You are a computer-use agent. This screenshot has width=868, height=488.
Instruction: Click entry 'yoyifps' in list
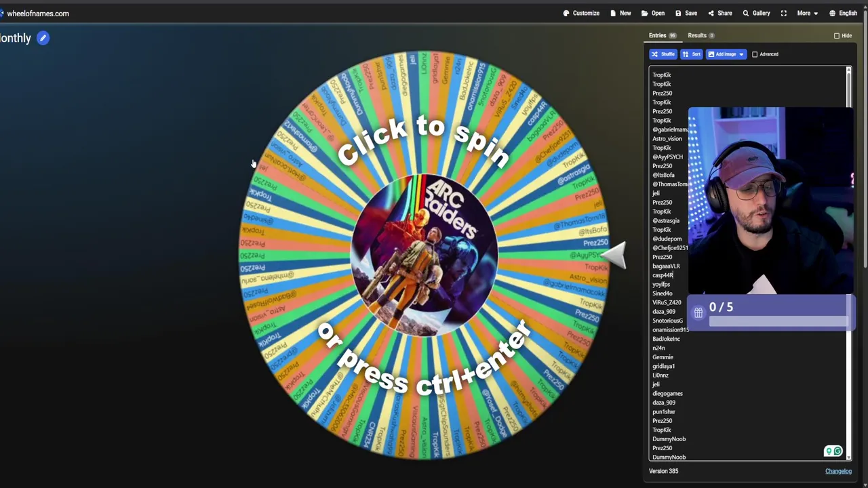661,284
